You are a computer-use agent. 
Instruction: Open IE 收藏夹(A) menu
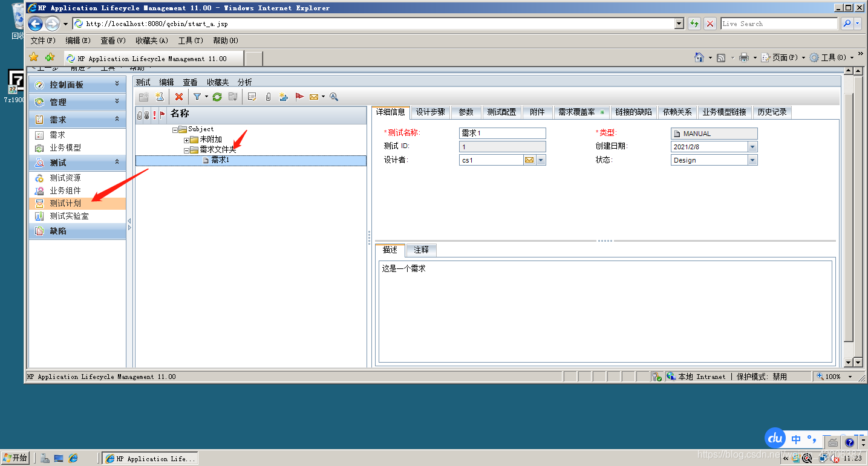(152, 40)
